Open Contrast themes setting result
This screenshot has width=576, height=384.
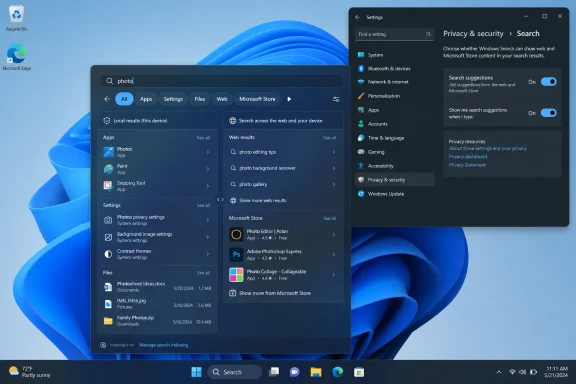click(x=157, y=254)
